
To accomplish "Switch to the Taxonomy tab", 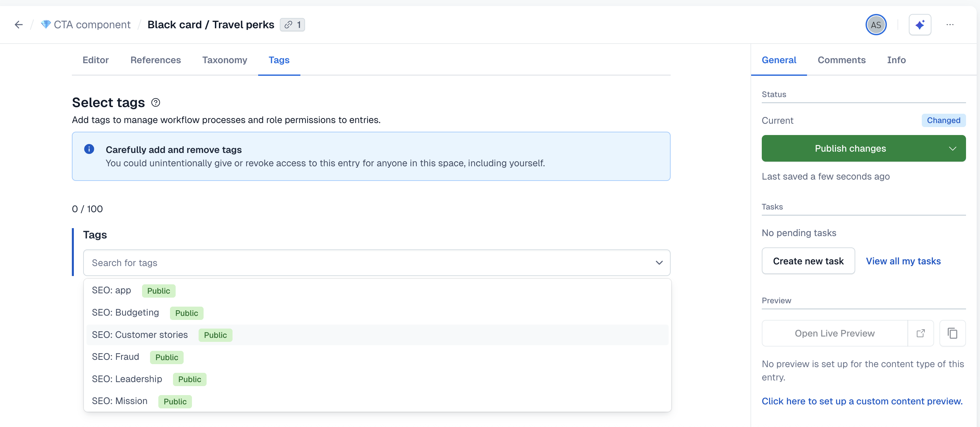I will [x=225, y=60].
